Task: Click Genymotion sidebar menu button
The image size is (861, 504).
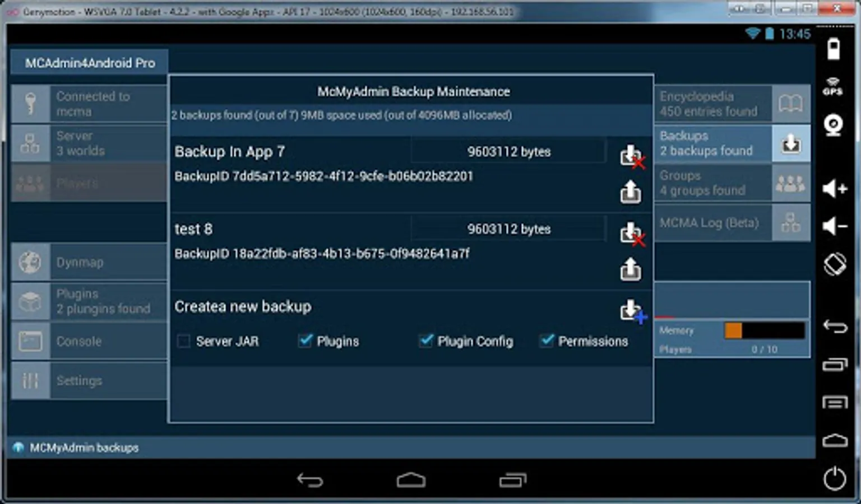Action: tap(835, 402)
